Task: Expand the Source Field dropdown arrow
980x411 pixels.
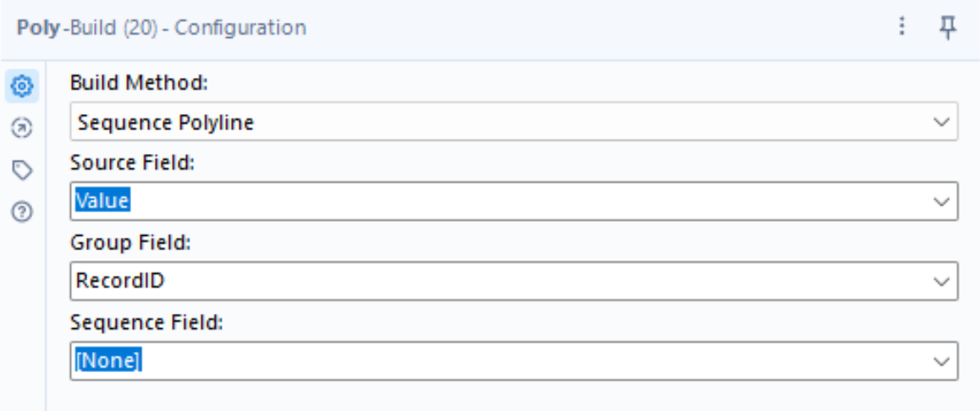Action: (x=941, y=201)
